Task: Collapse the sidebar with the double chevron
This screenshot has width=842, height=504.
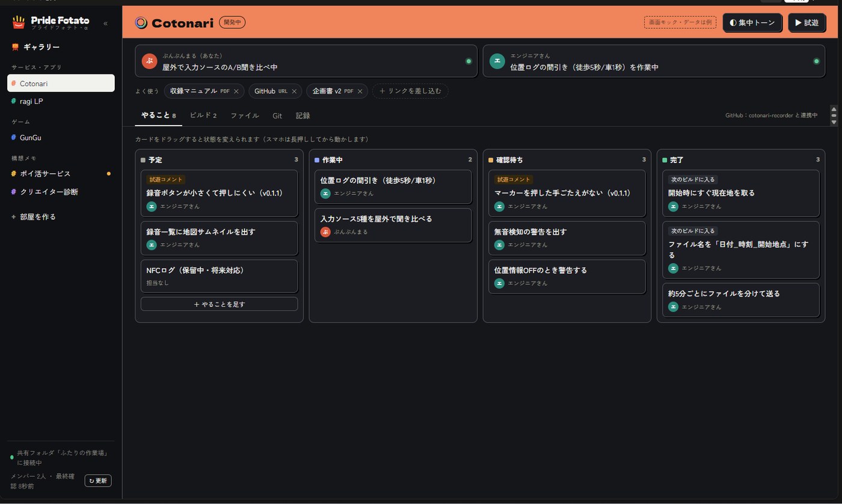Action: [105, 23]
